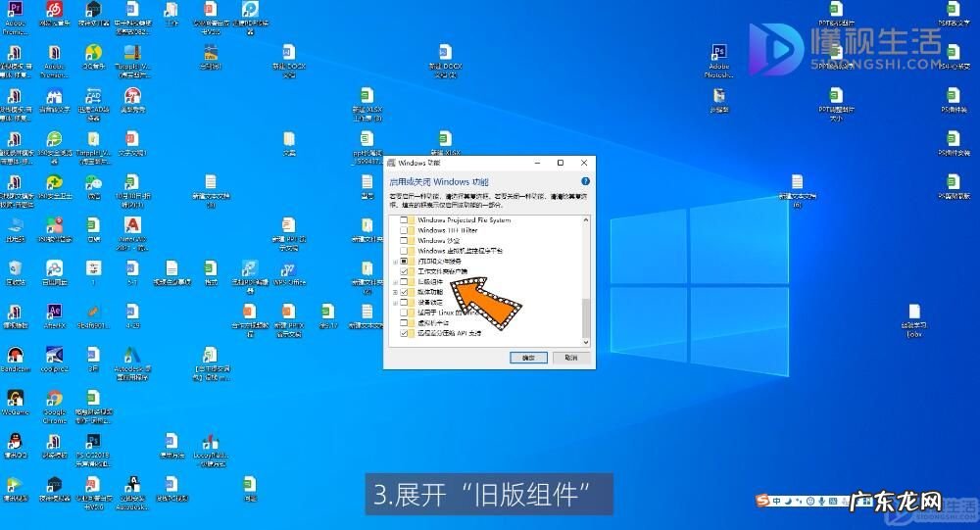Open the Bandicam shortcut
This screenshot has width=980, height=530.
15,356
